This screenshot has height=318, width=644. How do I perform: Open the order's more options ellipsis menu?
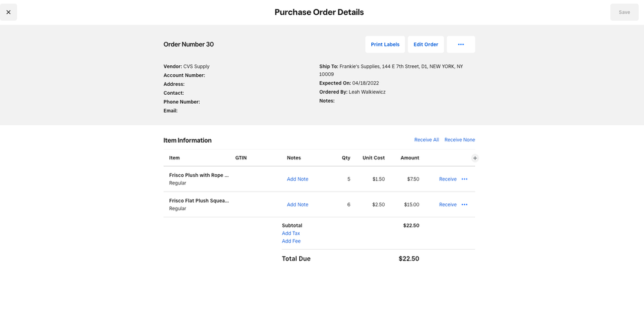(460, 45)
